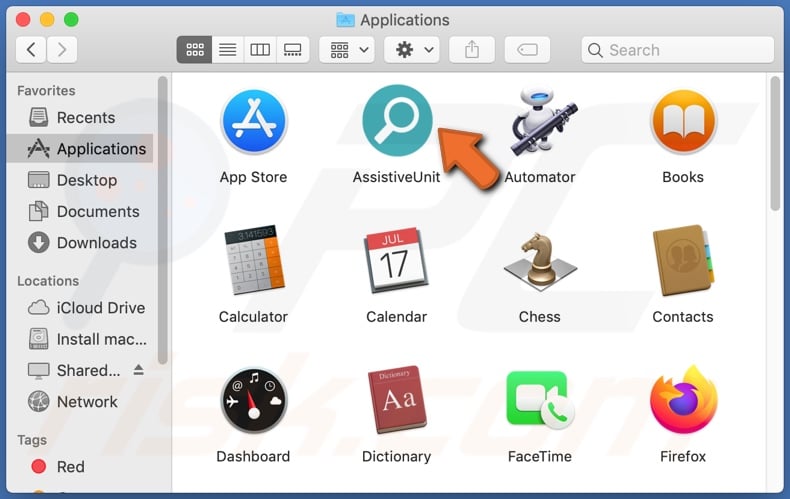Screen dimensions: 790x499
Task: Click the Calculator name label
Action: tap(253, 317)
